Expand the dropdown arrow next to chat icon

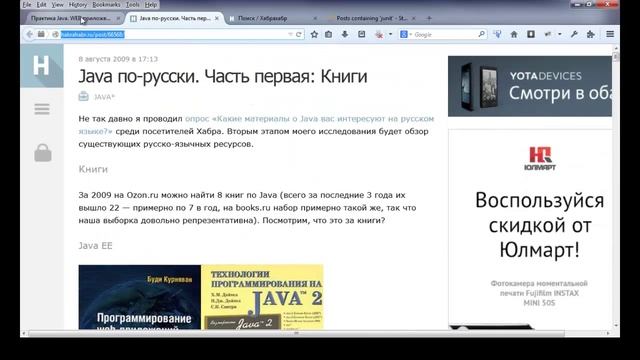pyautogui.click(x=560, y=35)
